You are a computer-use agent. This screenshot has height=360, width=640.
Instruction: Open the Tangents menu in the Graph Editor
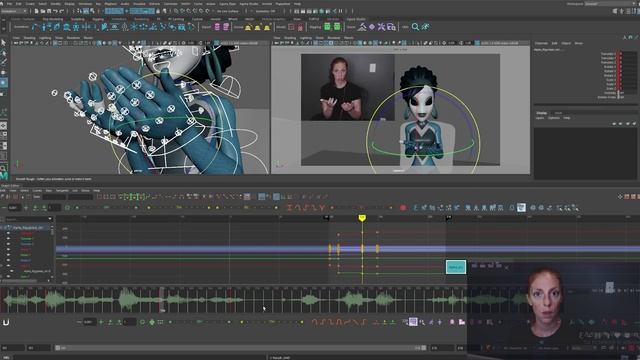(62, 191)
